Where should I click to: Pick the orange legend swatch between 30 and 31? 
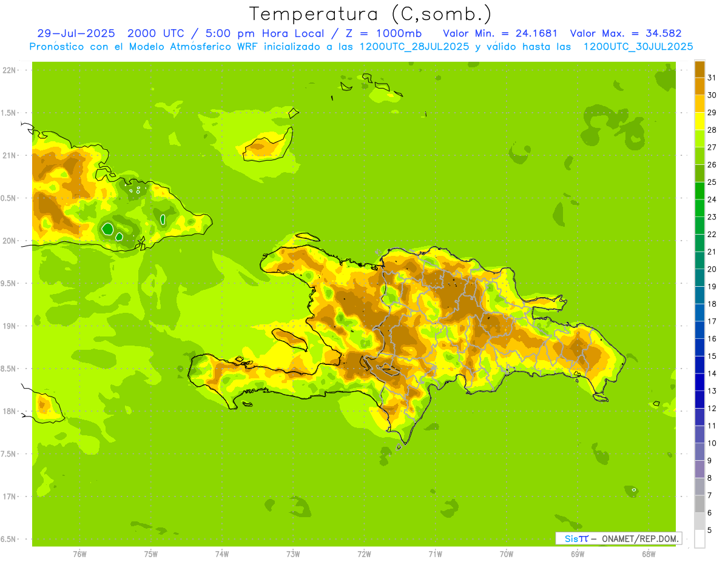pos(699,85)
